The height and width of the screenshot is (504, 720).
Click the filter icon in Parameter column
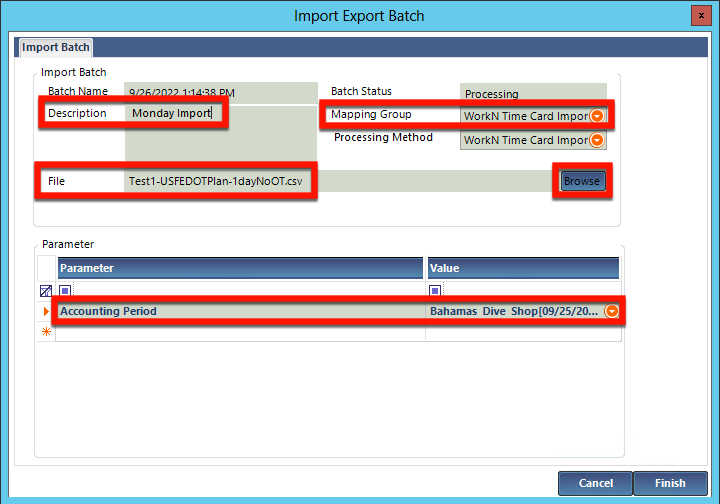tap(65, 291)
